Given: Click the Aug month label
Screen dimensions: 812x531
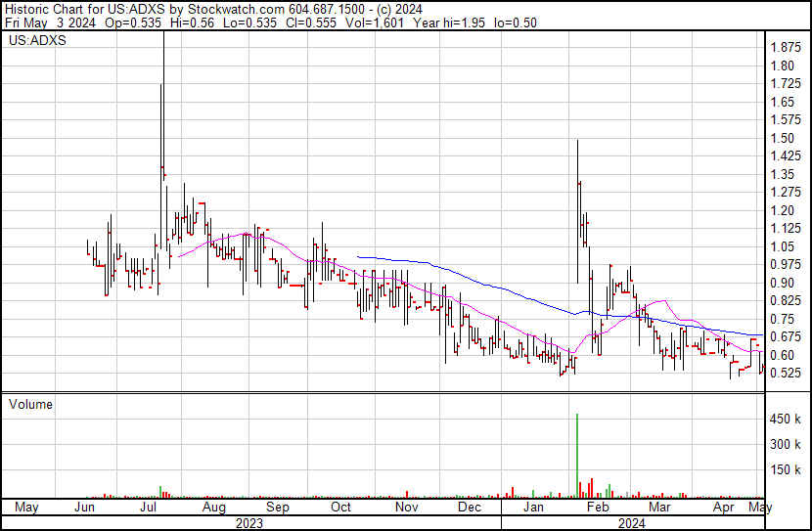Looking at the screenshot, I should (214, 508).
